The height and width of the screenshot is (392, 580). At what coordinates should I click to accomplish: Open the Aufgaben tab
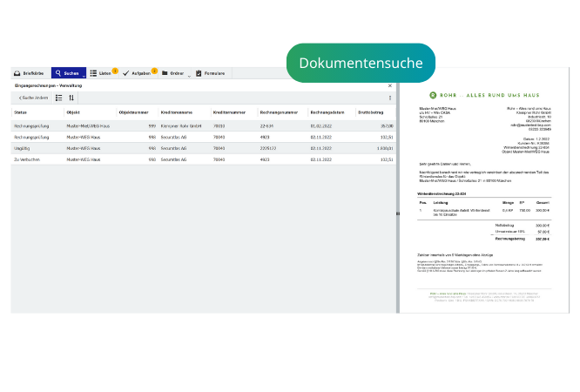pyautogui.click(x=138, y=73)
